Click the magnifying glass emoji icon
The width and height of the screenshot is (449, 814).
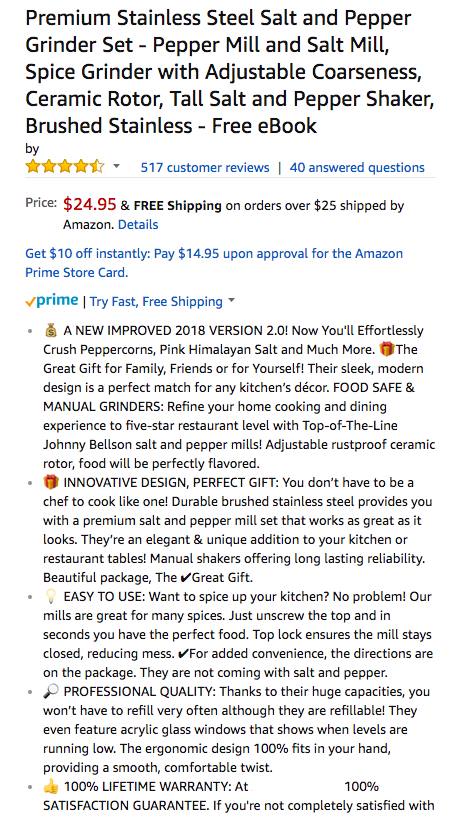coord(51,691)
